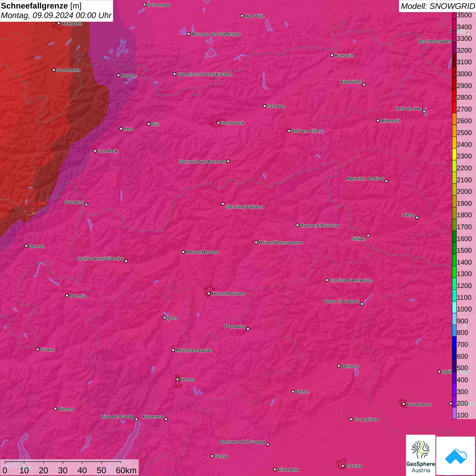This screenshot has height=476, width=476.
Task: Click the Bozen/Bolzano city marker
Action: pyautogui.click(x=209, y=293)
